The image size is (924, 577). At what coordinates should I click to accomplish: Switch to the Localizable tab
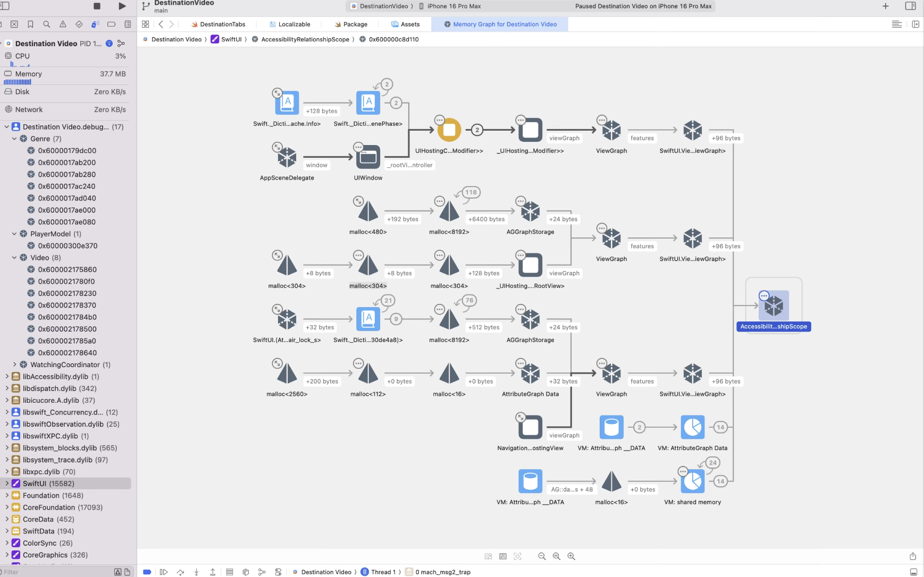pyautogui.click(x=290, y=24)
